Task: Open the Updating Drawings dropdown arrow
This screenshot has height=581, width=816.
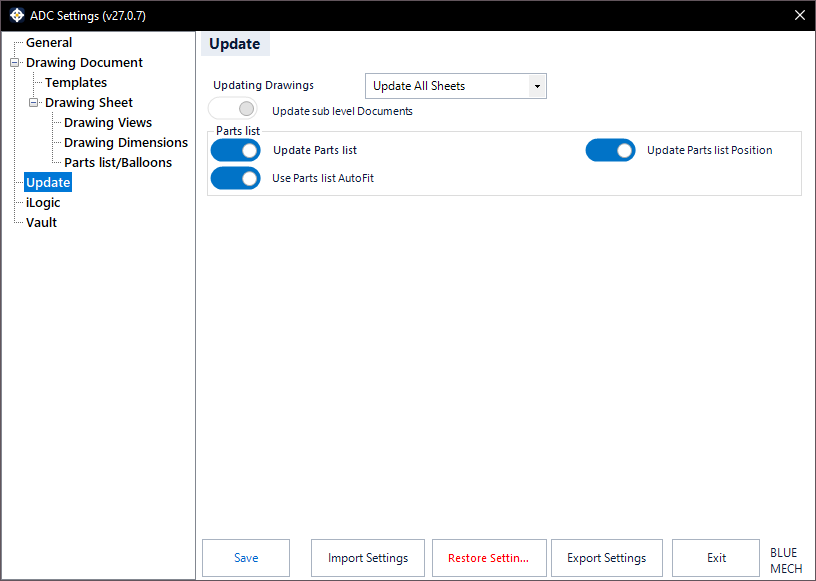Action: tap(537, 86)
